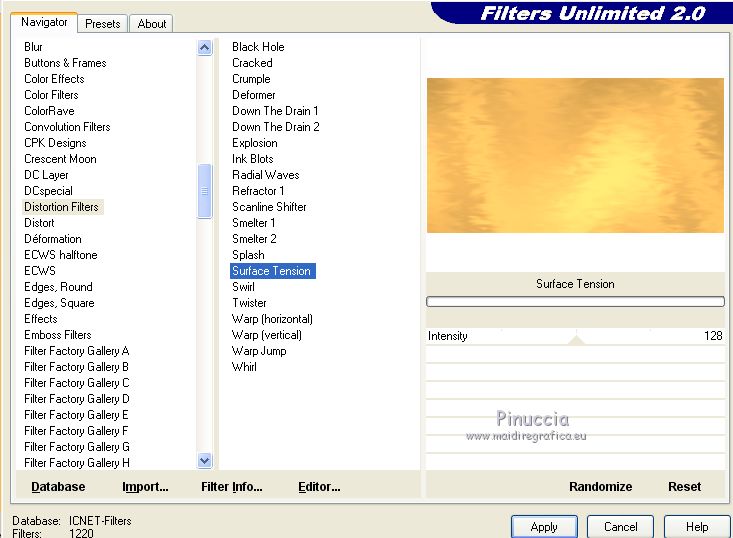
Task: Choose the Explosion filter
Action: pos(255,143)
